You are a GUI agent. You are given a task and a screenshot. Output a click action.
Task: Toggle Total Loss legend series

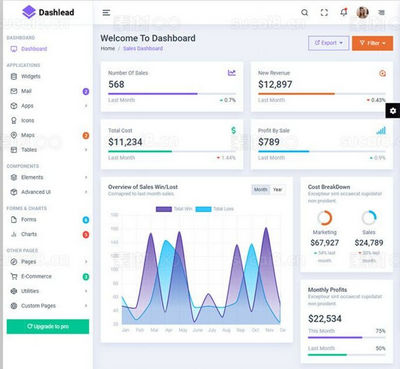point(215,209)
